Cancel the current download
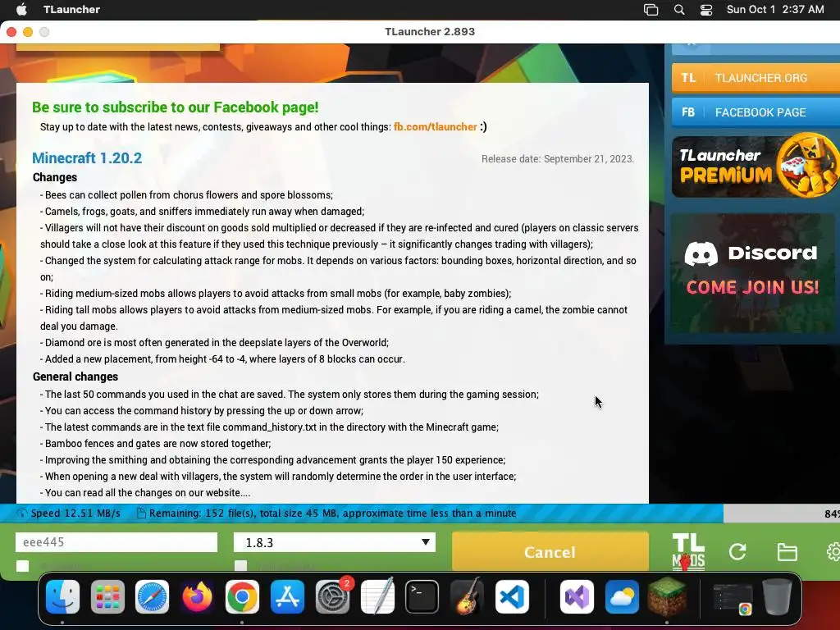Screen dimensions: 840x630 pyautogui.click(x=550, y=552)
